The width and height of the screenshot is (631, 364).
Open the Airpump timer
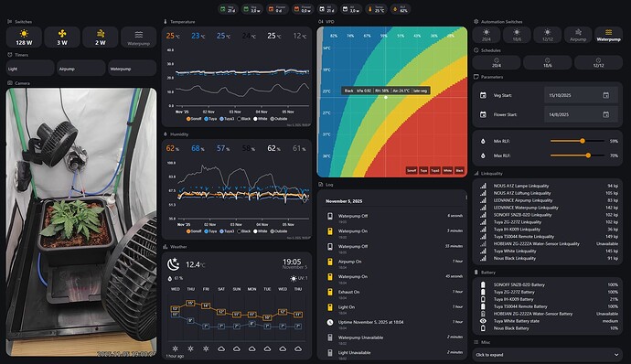pyautogui.click(x=81, y=69)
